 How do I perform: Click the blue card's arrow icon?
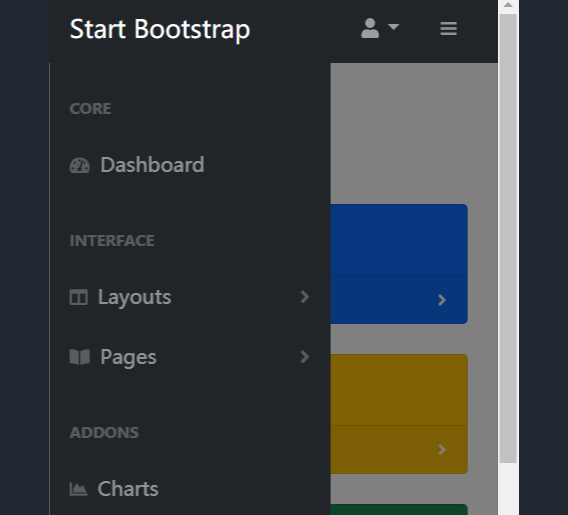pyautogui.click(x=442, y=300)
